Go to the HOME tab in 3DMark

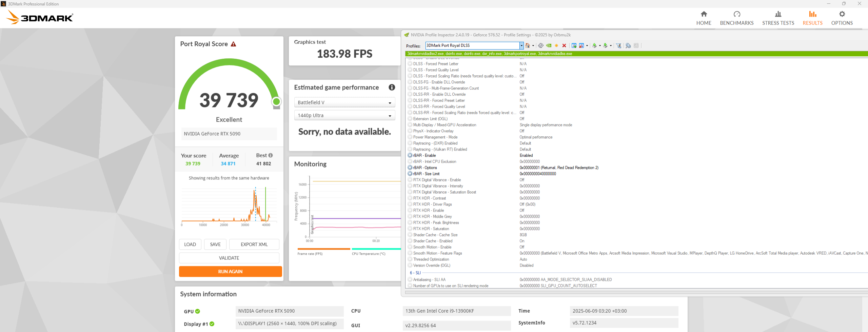[704, 18]
